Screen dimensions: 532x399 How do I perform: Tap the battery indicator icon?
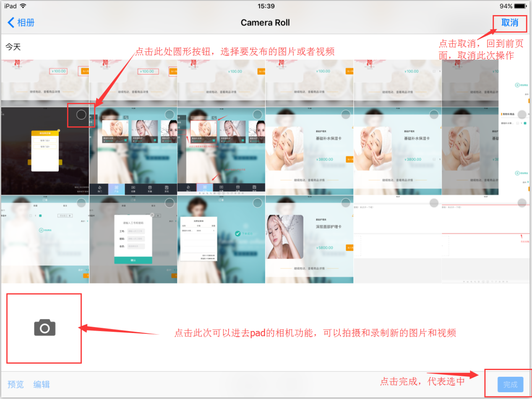point(520,6)
